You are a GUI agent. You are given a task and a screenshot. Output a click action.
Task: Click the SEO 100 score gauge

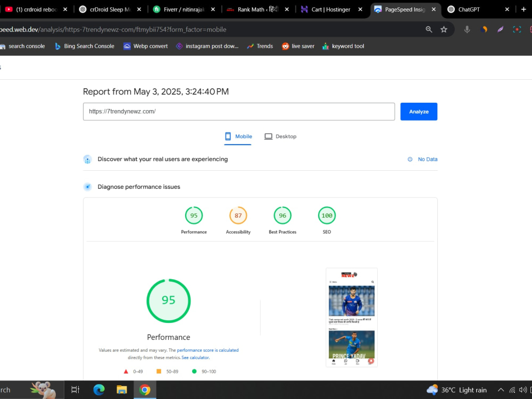click(x=327, y=215)
